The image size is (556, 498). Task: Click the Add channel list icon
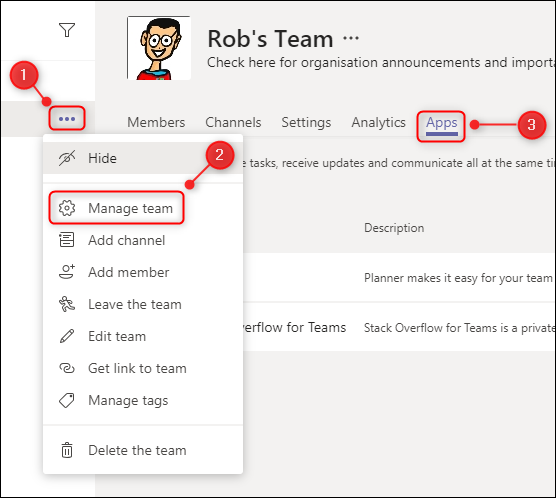pyautogui.click(x=67, y=240)
